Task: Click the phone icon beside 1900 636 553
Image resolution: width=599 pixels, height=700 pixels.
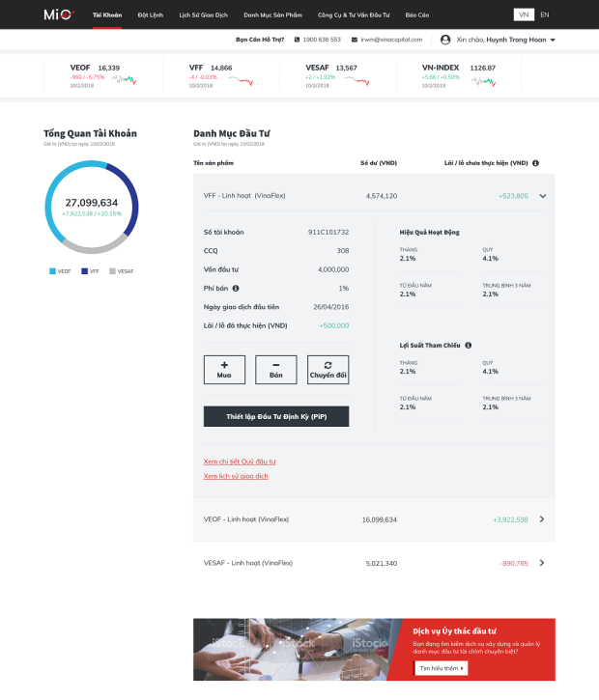Action: (297, 40)
